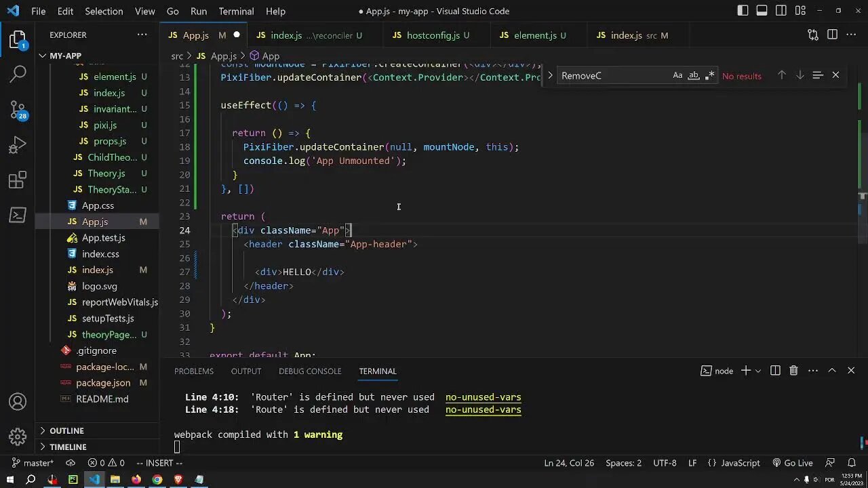Viewport: 868px width, 488px height.
Task: Open Run and Debug view
Action: (18, 145)
